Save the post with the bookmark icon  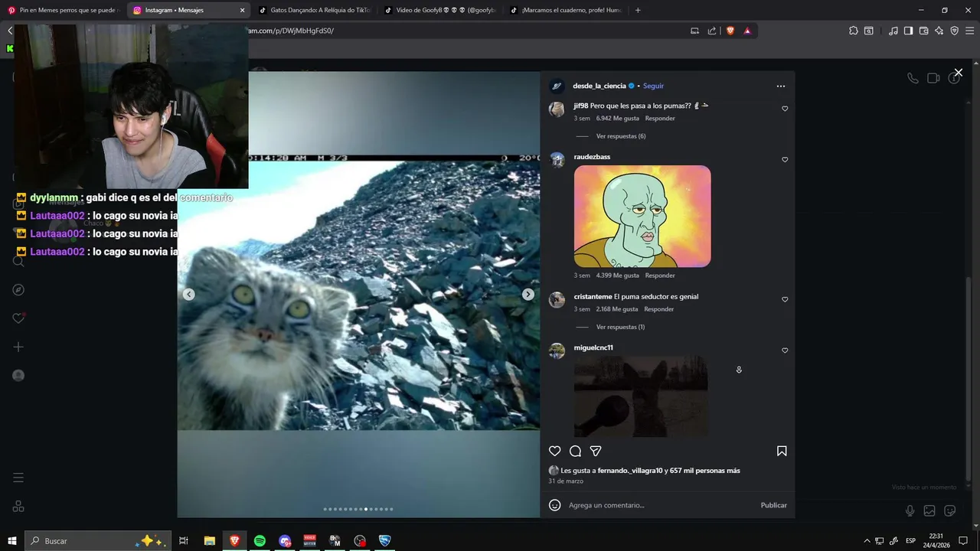(782, 451)
